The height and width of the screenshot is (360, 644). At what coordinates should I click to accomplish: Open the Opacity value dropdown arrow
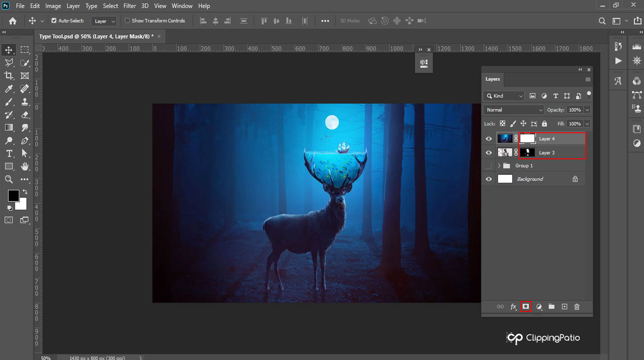587,110
